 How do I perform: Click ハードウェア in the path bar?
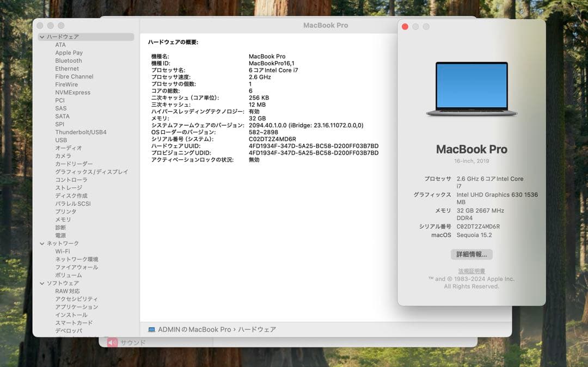click(x=257, y=329)
